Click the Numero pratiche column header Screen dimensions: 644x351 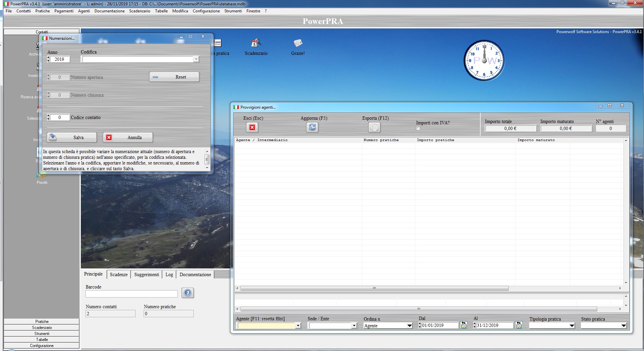click(388, 140)
